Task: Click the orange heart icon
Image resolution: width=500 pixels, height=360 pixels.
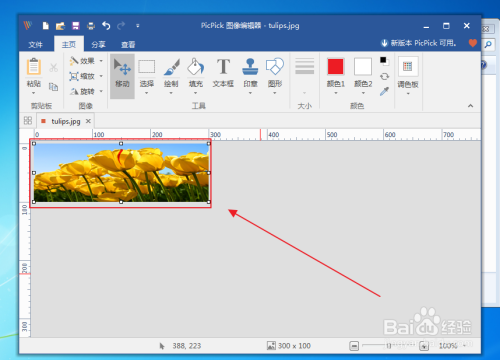Action: coord(473,43)
